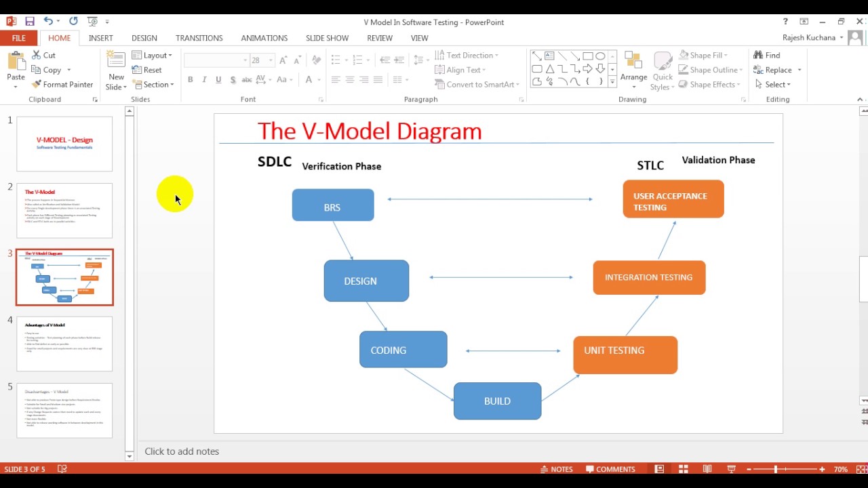
Task: Click the Save icon in quick access toolbar
Action: pyautogui.click(x=29, y=22)
